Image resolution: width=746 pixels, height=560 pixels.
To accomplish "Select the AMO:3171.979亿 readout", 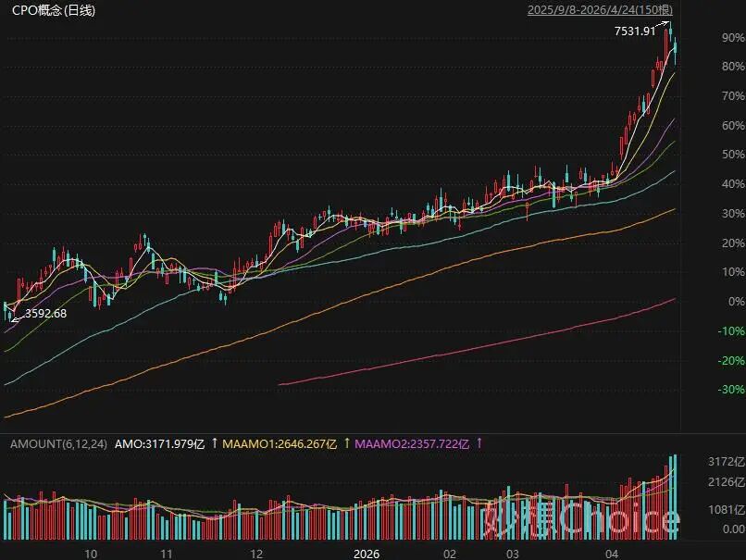I will [x=158, y=444].
